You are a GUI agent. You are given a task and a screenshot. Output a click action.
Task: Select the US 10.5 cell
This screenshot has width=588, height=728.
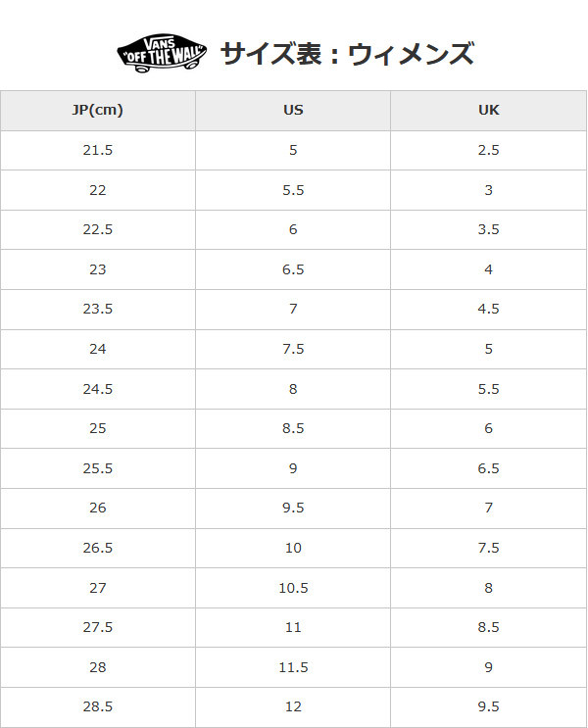pyautogui.click(x=293, y=588)
